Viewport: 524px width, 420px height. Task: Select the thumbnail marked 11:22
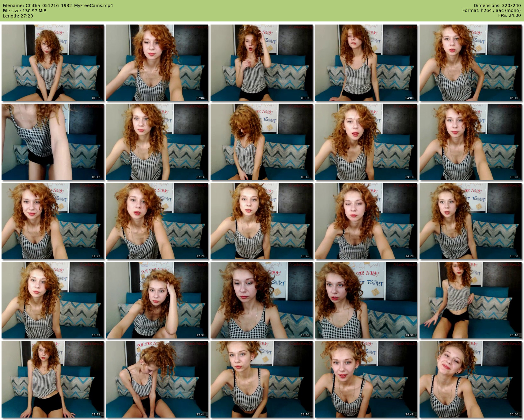coord(53,221)
